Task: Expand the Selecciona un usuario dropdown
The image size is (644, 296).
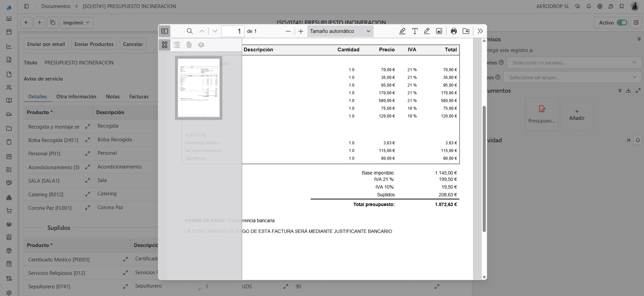Action: click(574, 63)
